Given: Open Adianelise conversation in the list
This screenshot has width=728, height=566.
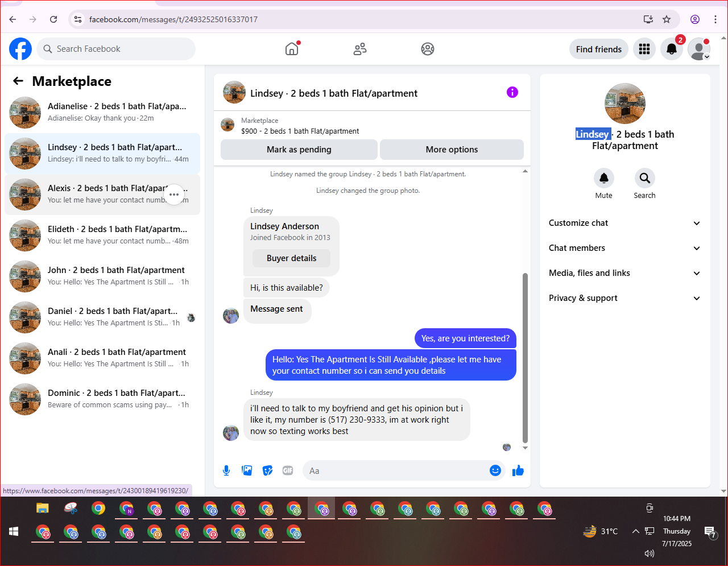Looking at the screenshot, I should pos(102,113).
